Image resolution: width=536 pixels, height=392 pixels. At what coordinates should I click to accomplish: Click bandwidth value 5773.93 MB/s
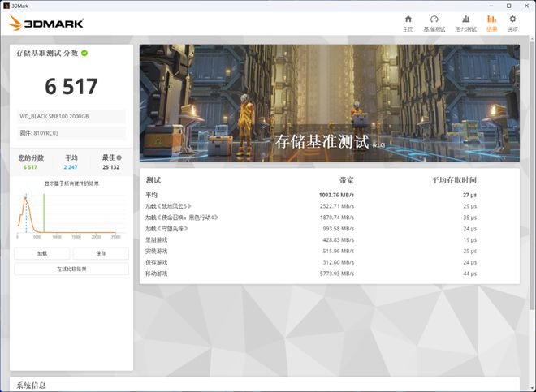tap(337, 274)
